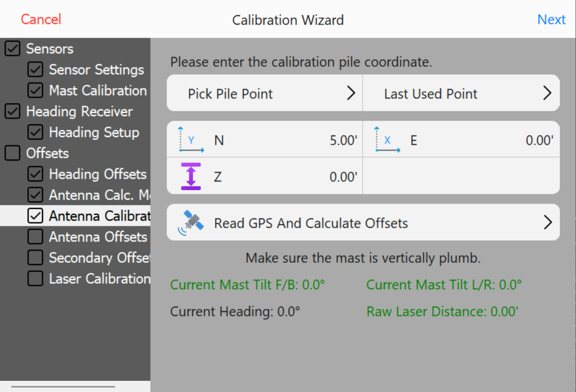
Task: Go to the Heading Setup step
Action: [94, 132]
